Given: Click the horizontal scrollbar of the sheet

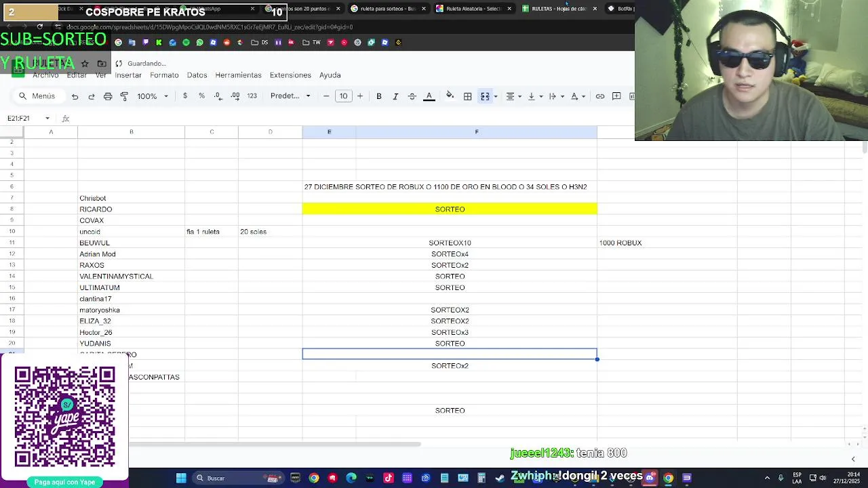Looking at the screenshot, I should click(x=275, y=445).
